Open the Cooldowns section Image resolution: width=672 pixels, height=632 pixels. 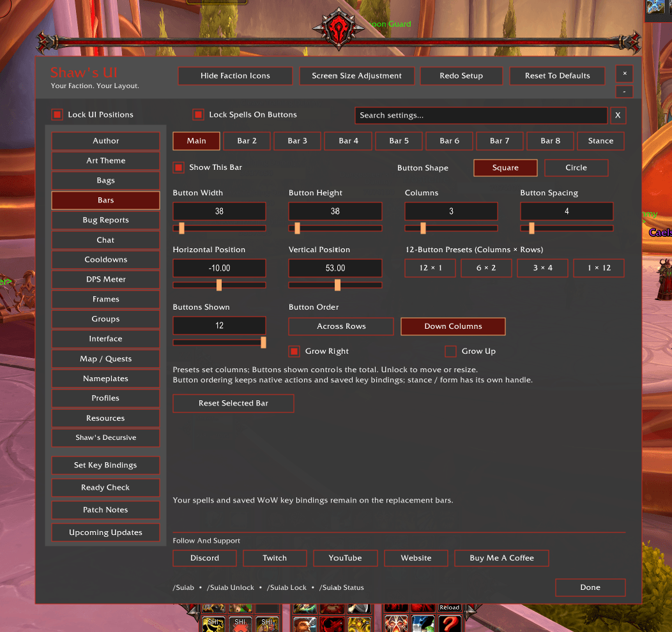pyautogui.click(x=106, y=259)
